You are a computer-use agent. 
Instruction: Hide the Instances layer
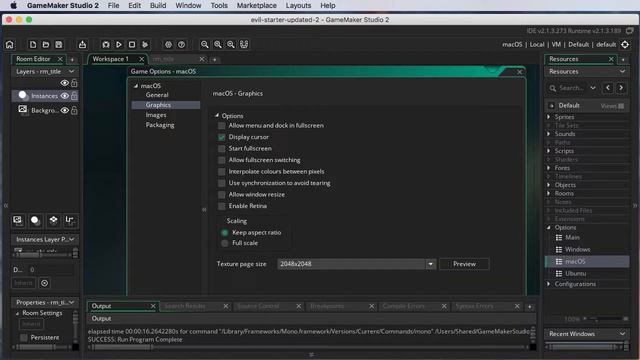(64, 96)
